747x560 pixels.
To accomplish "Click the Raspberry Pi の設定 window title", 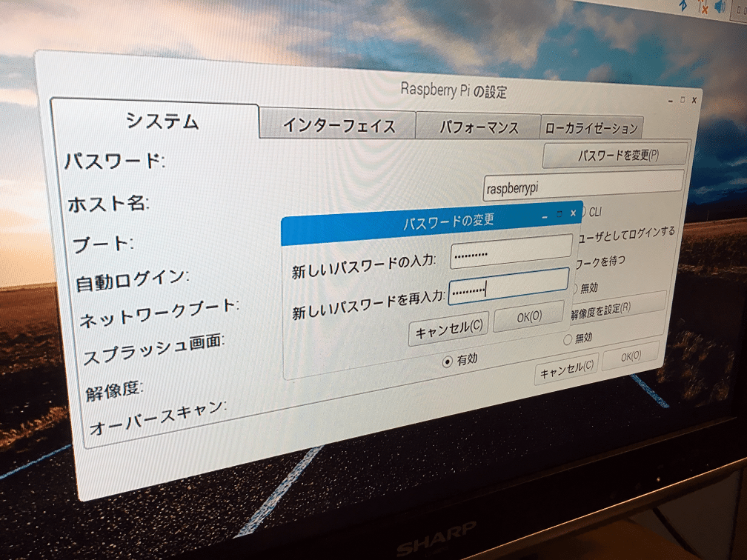I will pyautogui.click(x=453, y=90).
